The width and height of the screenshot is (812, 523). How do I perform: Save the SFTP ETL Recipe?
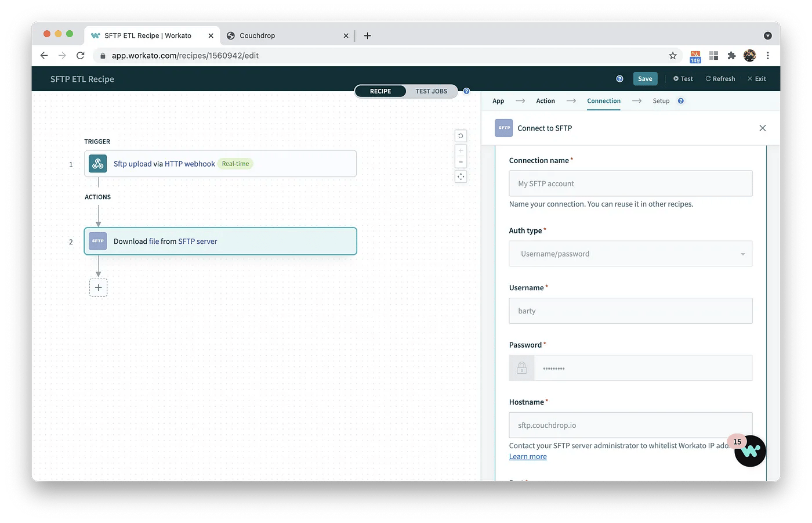645,78
